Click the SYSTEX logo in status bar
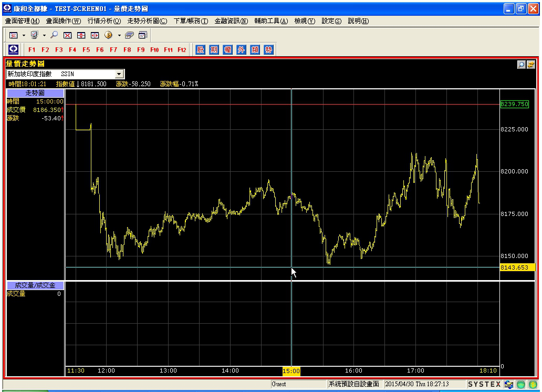Screen dimensions: 542x392 coord(484,385)
